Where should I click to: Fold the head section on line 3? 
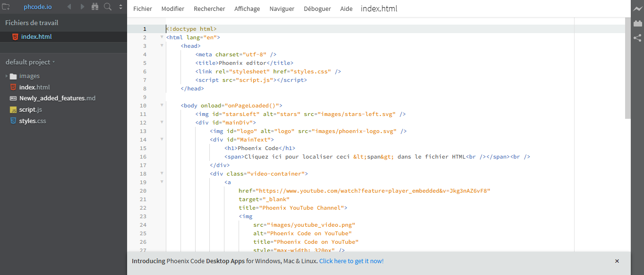162,45
